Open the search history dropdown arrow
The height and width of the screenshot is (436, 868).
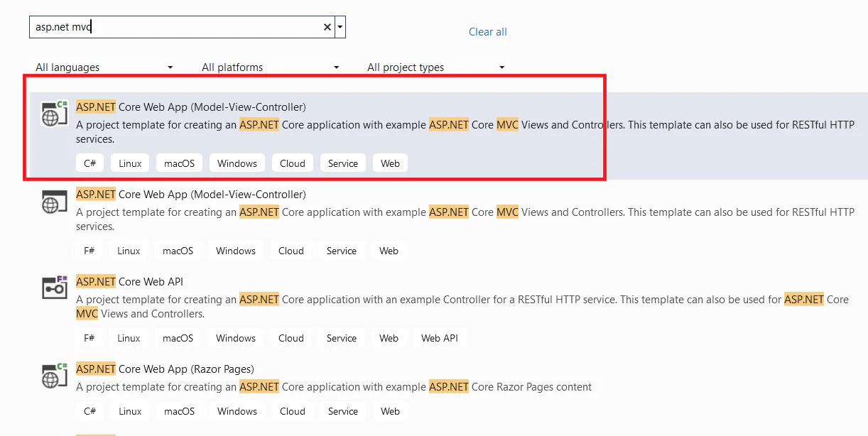click(340, 27)
